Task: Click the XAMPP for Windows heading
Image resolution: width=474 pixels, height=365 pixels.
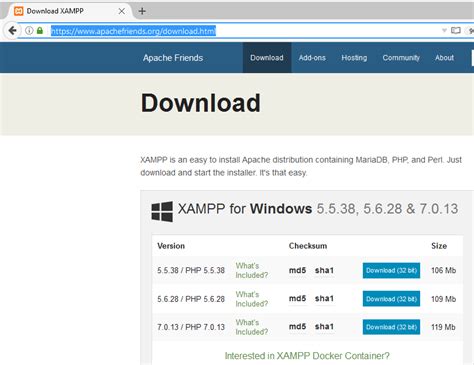Action: (318, 209)
